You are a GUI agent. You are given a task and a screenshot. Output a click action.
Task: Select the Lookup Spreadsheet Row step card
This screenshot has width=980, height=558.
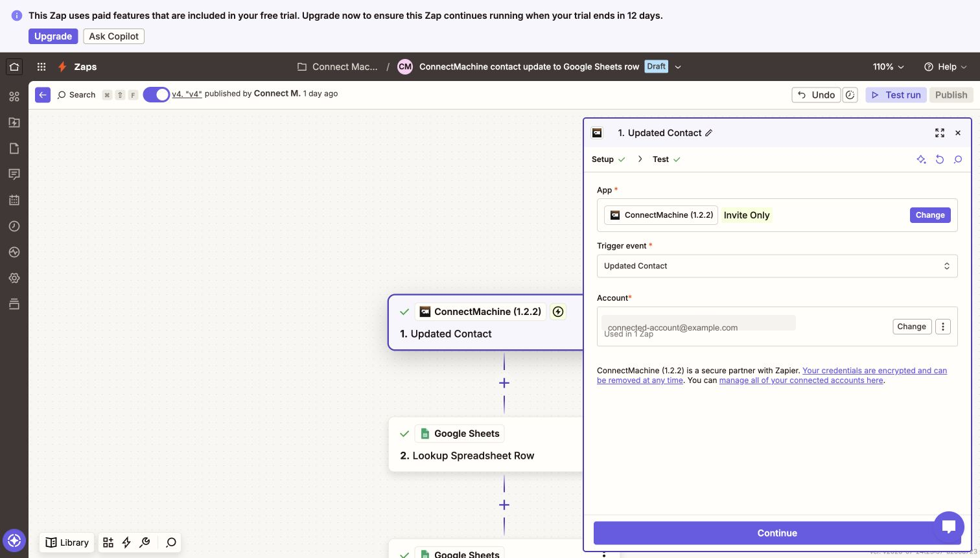pyautogui.click(x=486, y=445)
